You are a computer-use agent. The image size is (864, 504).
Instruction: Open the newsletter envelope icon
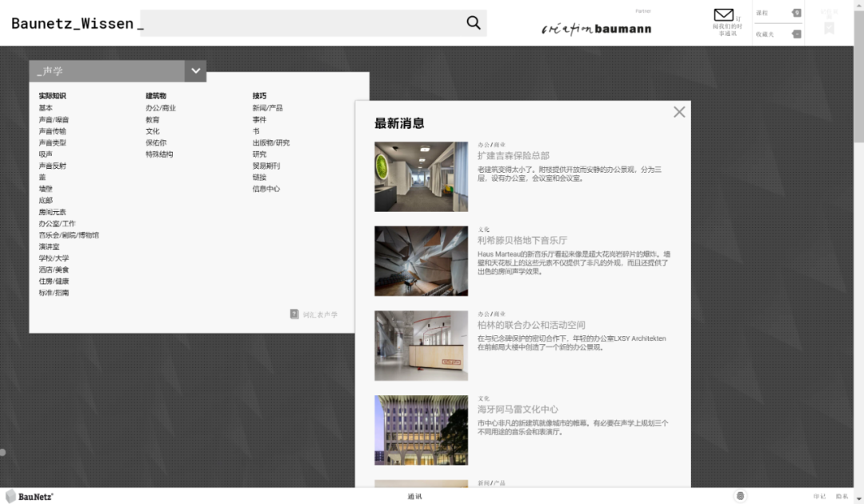tap(723, 15)
